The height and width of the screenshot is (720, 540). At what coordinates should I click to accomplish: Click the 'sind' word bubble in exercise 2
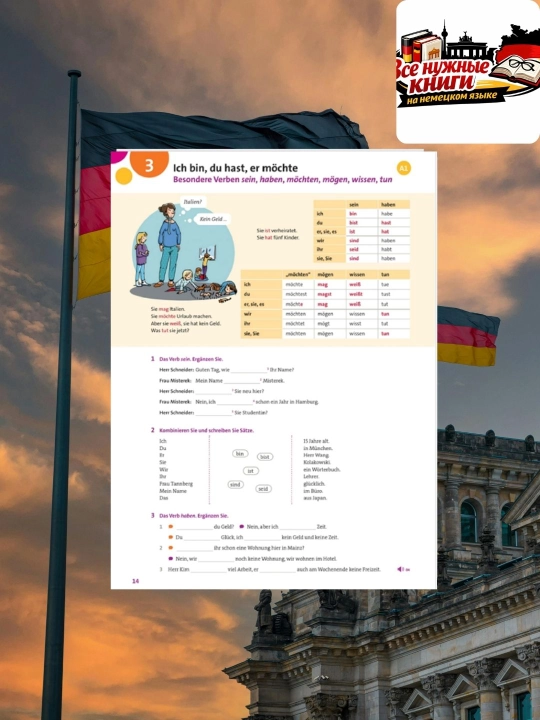[x=236, y=484]
